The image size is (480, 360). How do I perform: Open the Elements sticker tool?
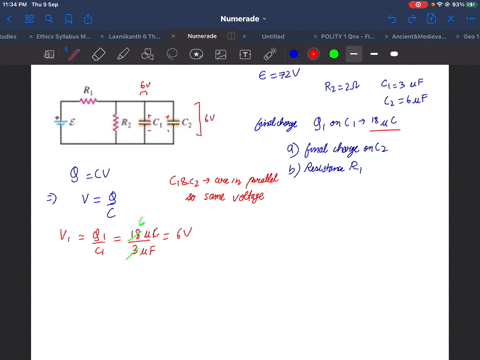coord(196,54)
